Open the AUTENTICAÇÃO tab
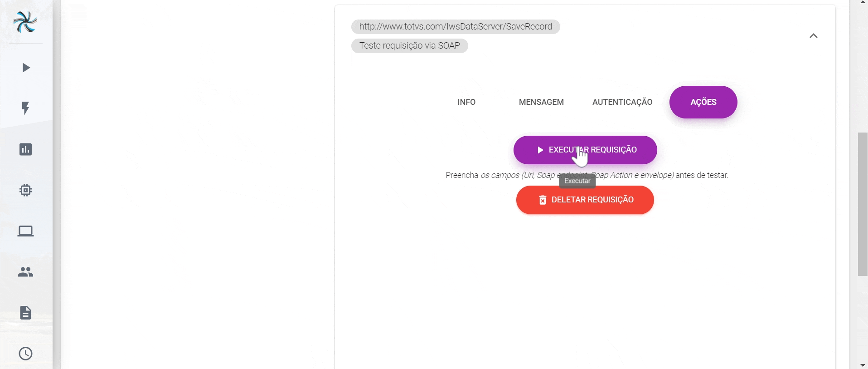 622,102
